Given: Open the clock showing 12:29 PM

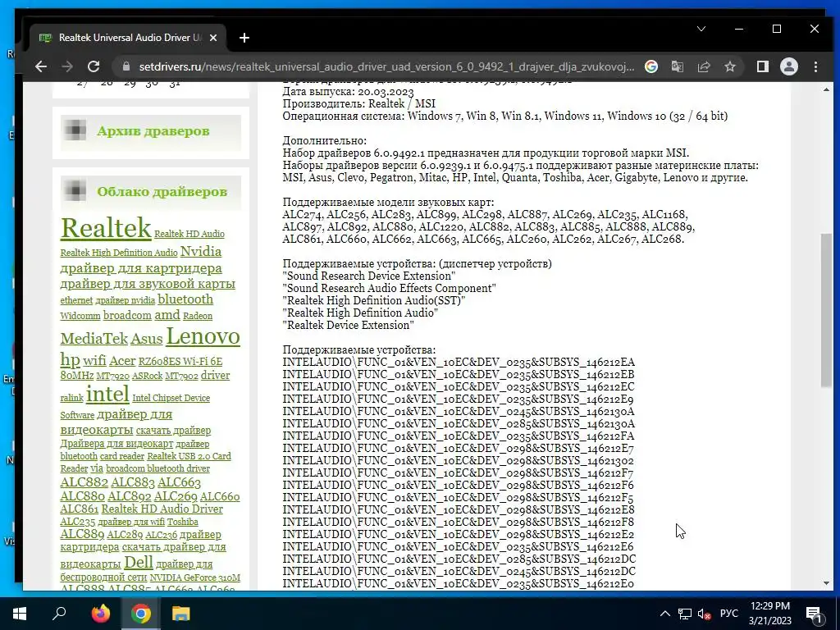Looking at the screenshot, I should [769, 614].
